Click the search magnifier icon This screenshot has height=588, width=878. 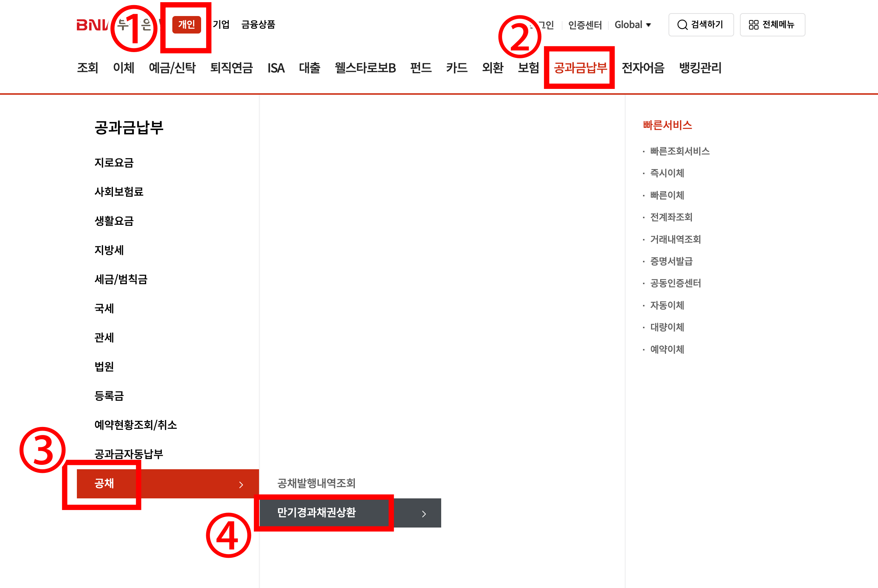682,25
